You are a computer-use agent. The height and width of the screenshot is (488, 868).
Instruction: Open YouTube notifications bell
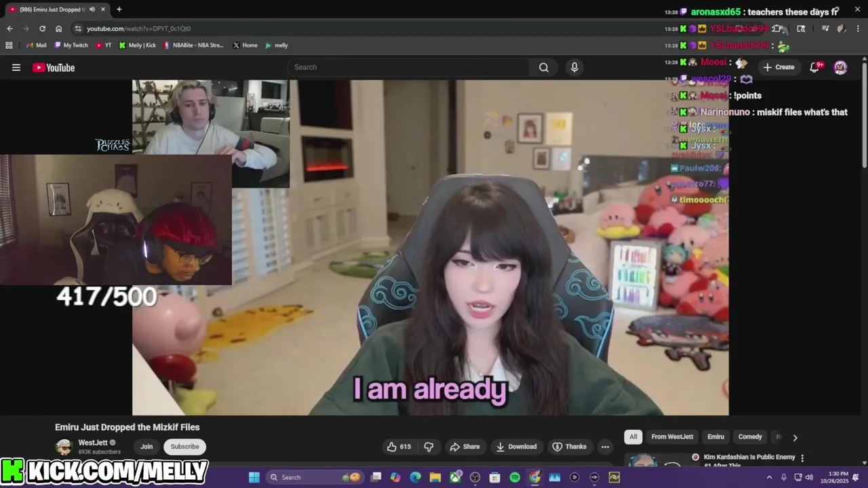coord(816,66)
